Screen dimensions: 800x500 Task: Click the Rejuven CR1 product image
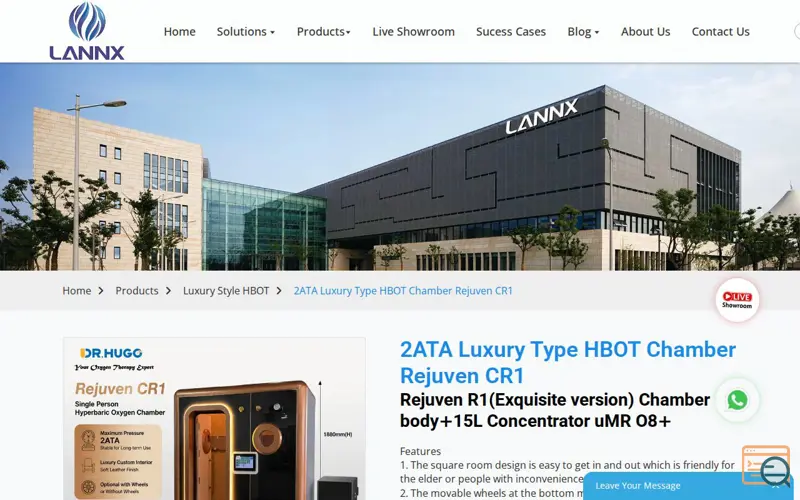click(x=214, y=418)
